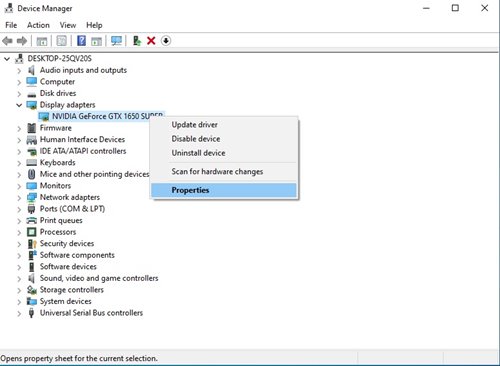Expand the Universal Serial Bus controllers node
The height and width of the screenshot is (366, 500).
19,313
